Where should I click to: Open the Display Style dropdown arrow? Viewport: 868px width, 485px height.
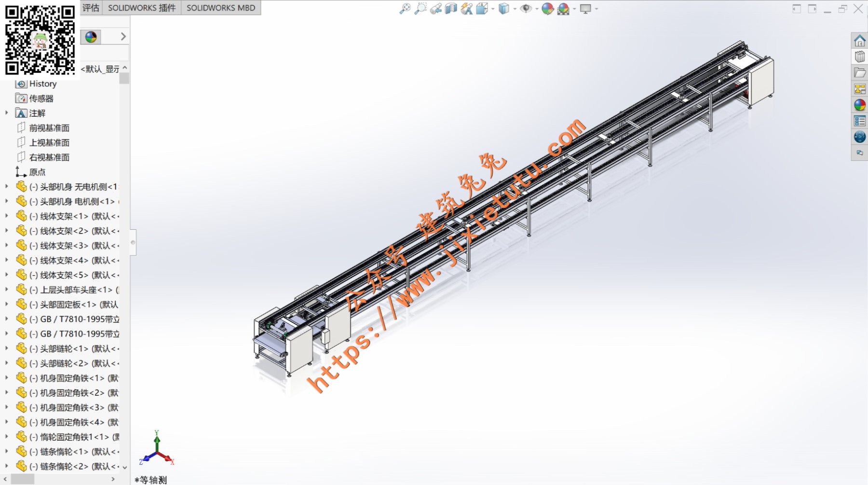(x=515, y=9)
